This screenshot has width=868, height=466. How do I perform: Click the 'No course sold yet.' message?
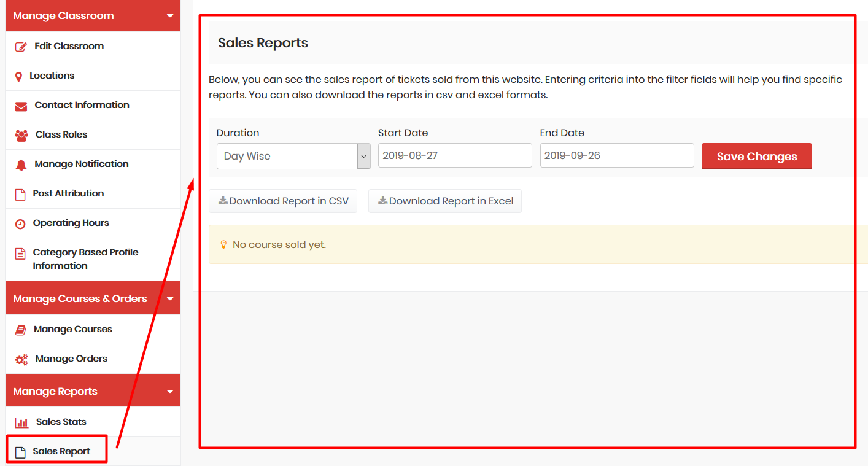tap(279, 244)
